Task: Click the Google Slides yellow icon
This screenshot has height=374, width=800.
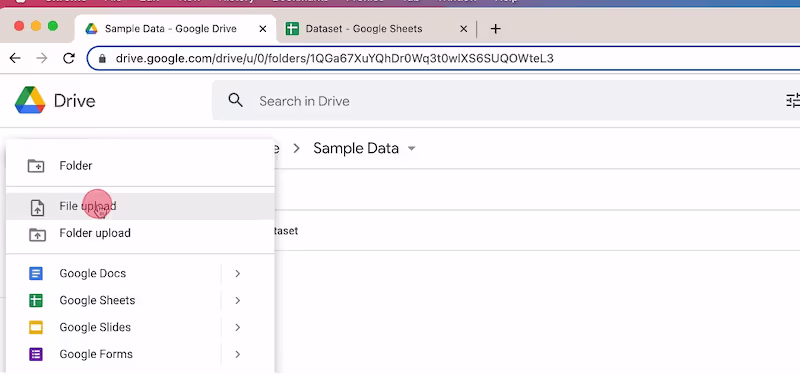Action: pos(36,328)
